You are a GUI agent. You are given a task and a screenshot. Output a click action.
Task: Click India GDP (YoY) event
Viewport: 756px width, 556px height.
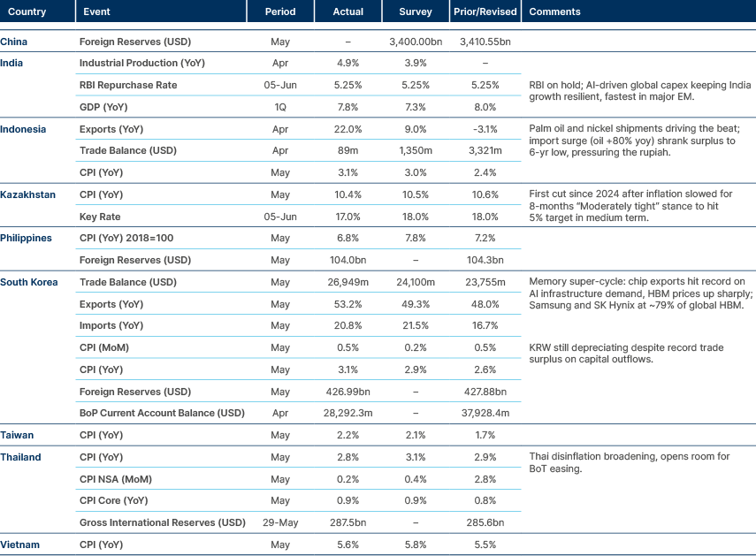point(103,107)
